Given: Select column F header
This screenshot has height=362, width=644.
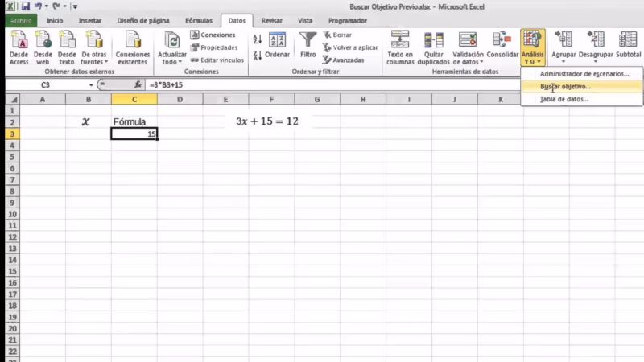Looking at the screenshot, I should [271, 99].
